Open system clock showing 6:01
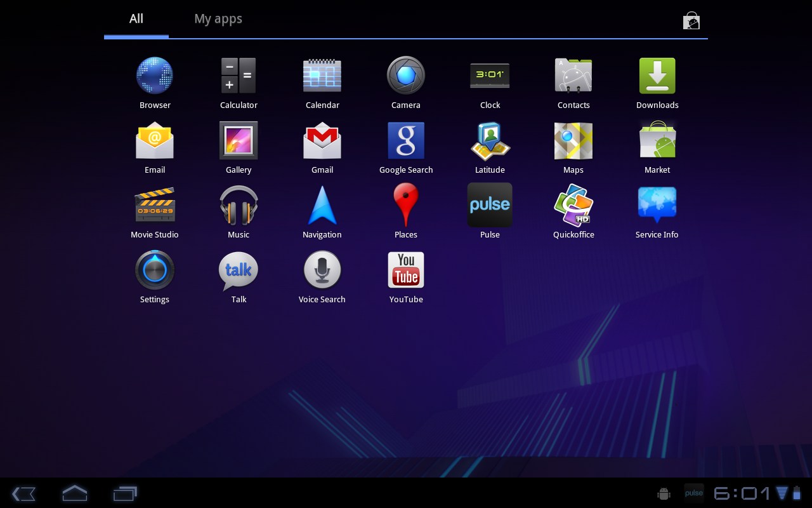The width and height of the screenshot is (812, 508). pyautogui.click(x=742, y=493)
